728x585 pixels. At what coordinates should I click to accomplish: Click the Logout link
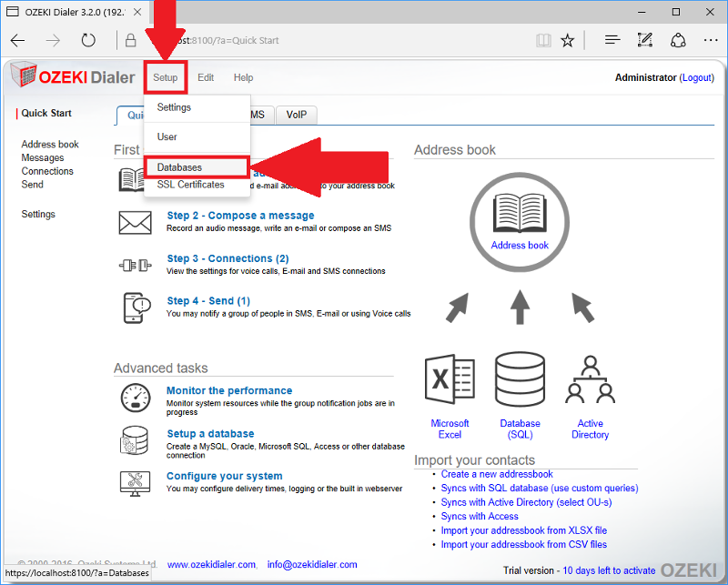(x=697, y=78)
